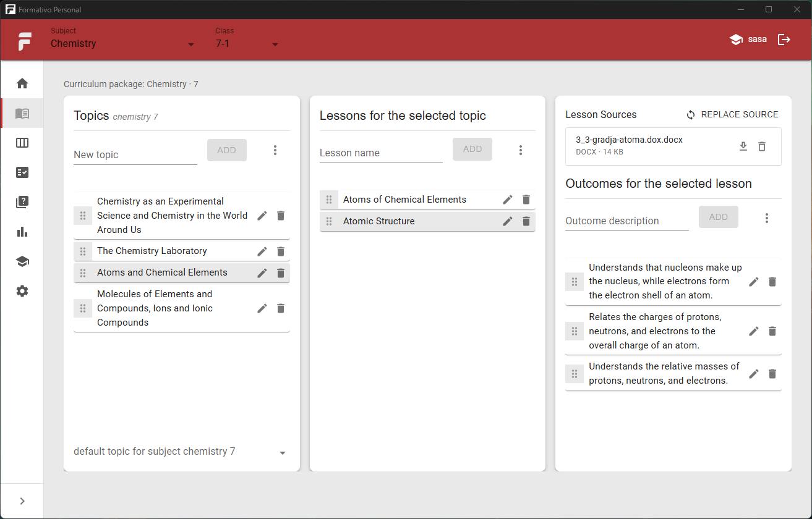Click the Formativo logo in header
The width and height of the screenshot is (812, 519).
click(25, 41)
